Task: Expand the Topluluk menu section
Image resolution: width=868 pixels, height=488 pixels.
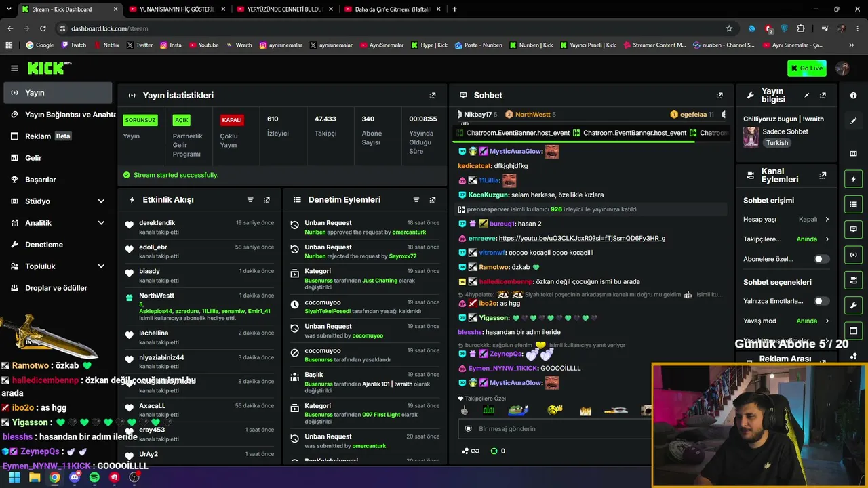Action: 58,266
